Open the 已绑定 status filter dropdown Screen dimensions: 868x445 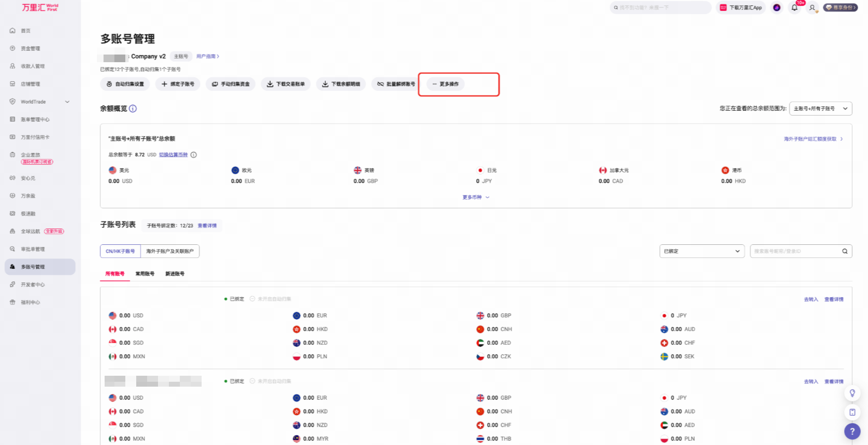click(x=702, y=251)
